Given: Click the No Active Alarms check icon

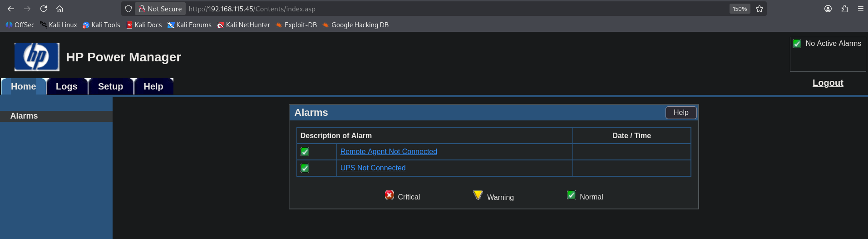Looking at the screenshot, I should tap(797, 44).
